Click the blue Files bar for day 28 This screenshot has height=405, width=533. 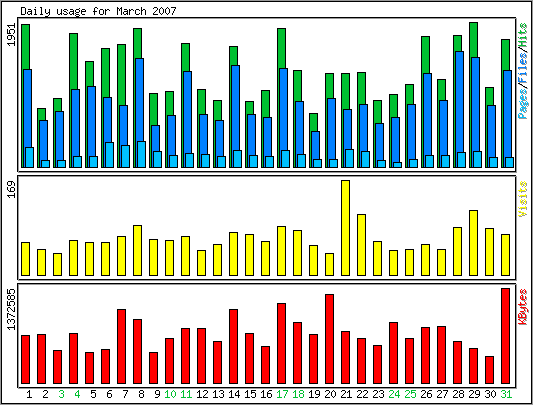point(459,102)
